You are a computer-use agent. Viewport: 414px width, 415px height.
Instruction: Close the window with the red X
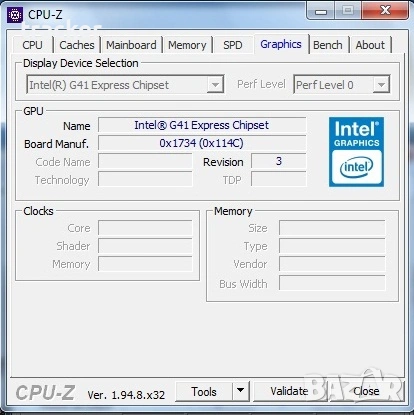pos(385,11)
